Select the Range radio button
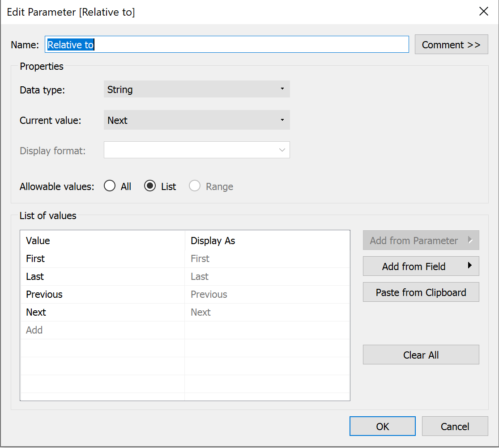The image size is (499, 448). (x=195, y=186)
